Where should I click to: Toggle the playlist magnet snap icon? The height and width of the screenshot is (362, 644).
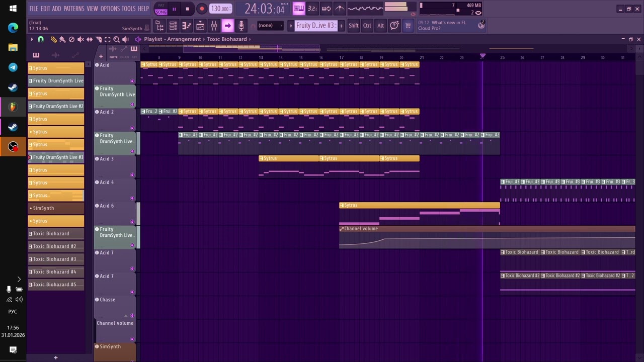(41, 39)
